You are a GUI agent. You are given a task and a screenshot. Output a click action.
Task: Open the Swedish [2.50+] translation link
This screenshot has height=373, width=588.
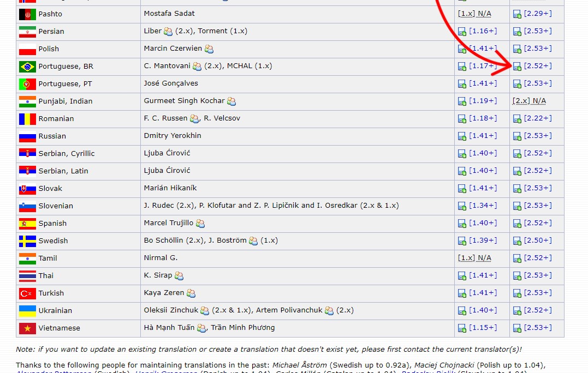coord(537,240)
